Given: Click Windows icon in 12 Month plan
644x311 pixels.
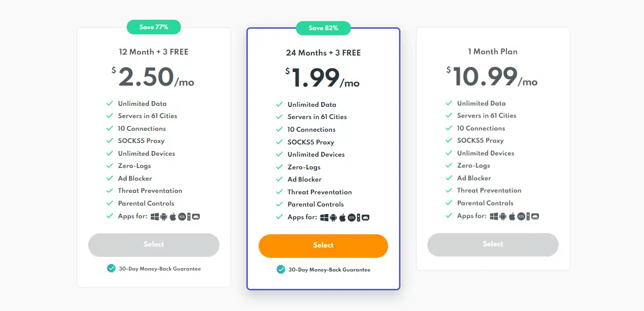Looking at the screenshot, I should pyautogui.click(x=155, y=216).
